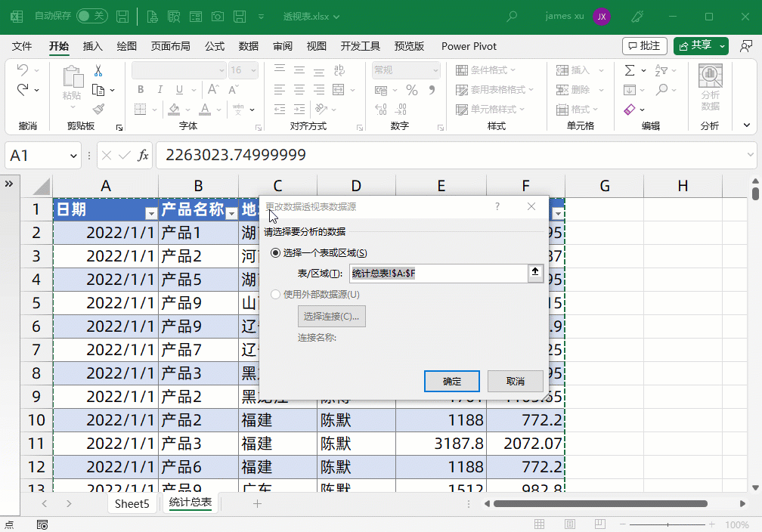Viewport: 762px width, 532px height.
Task: Add a new sheet with plus button
Action: pos(257,504)
